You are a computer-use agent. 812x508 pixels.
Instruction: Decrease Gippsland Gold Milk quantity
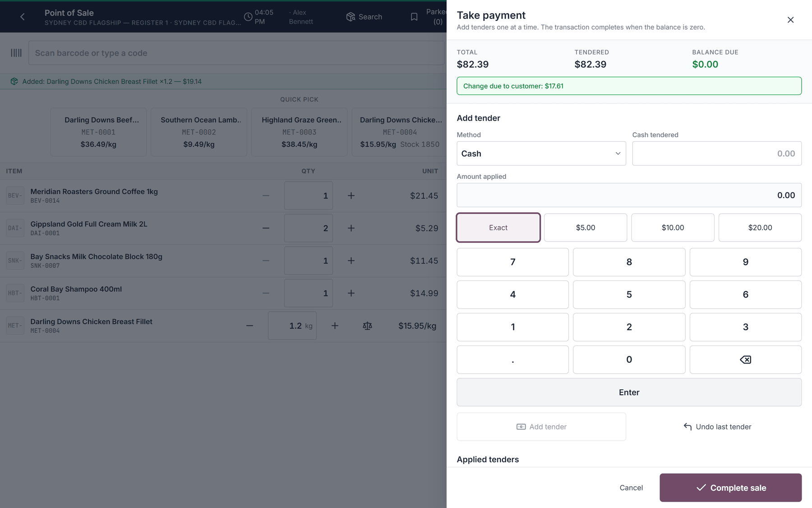pos(266,228)
